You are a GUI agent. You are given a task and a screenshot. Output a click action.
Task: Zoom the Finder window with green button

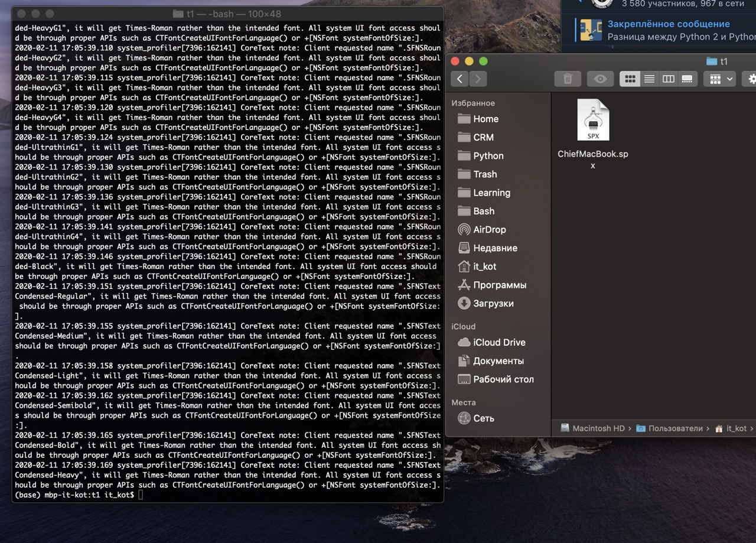tap(483, 61)
